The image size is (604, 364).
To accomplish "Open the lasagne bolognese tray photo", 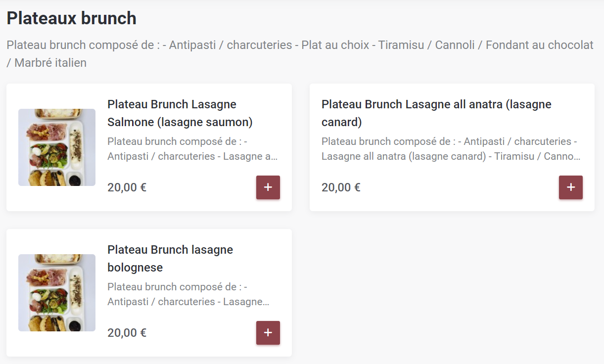I will coord(57,293).
